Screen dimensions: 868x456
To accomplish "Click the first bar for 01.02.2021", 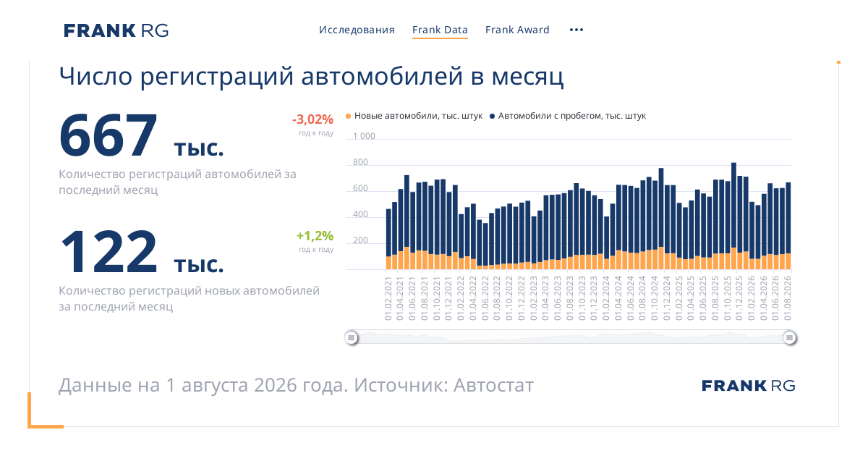I will pyautogui.click(x=388, y=240).
